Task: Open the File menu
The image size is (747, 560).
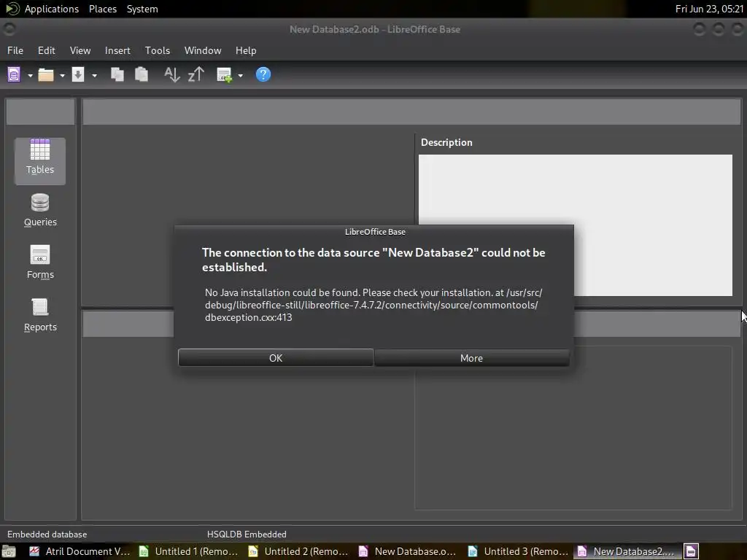Action: click(x=15, y=50)
